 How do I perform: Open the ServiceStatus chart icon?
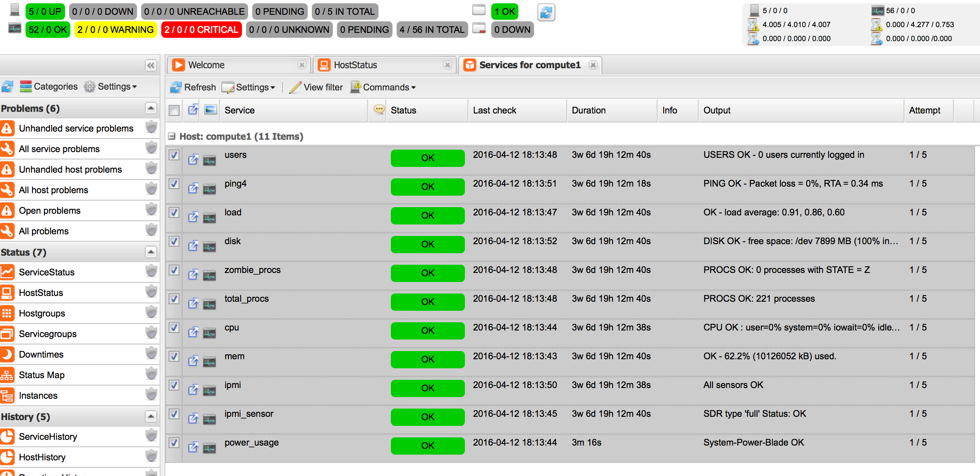(7, 272)
